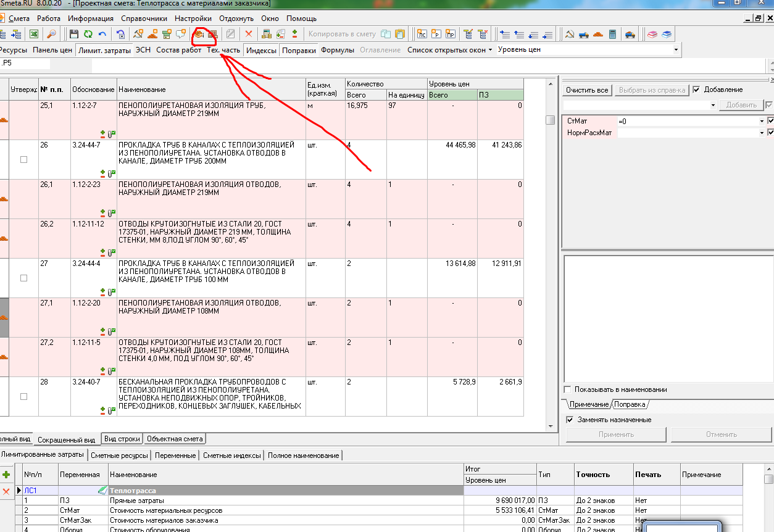Click the Тех. часть button

(x=223, y=50)
